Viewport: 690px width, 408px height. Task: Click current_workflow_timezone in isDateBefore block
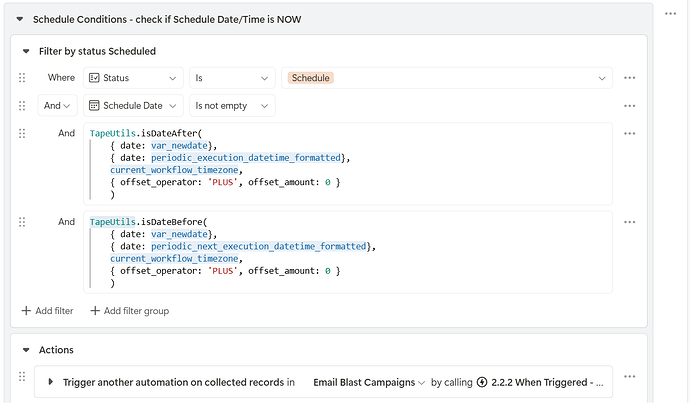click(174, 259)
